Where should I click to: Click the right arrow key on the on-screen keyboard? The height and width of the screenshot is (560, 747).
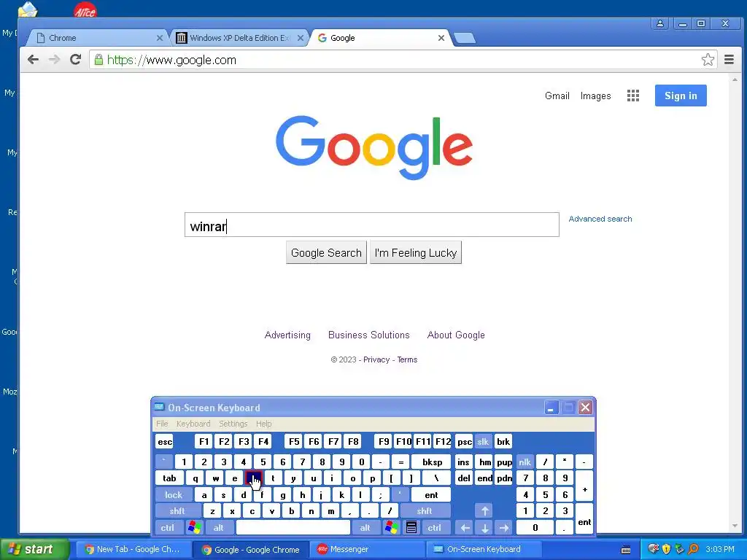[504, 528]
